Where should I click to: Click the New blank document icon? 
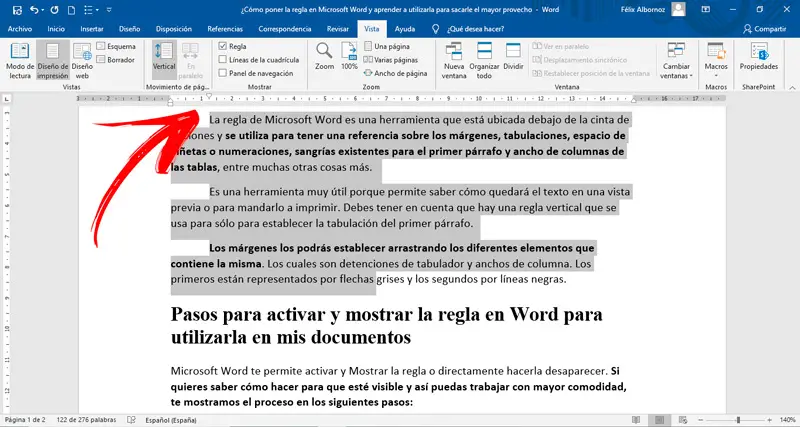71,10
